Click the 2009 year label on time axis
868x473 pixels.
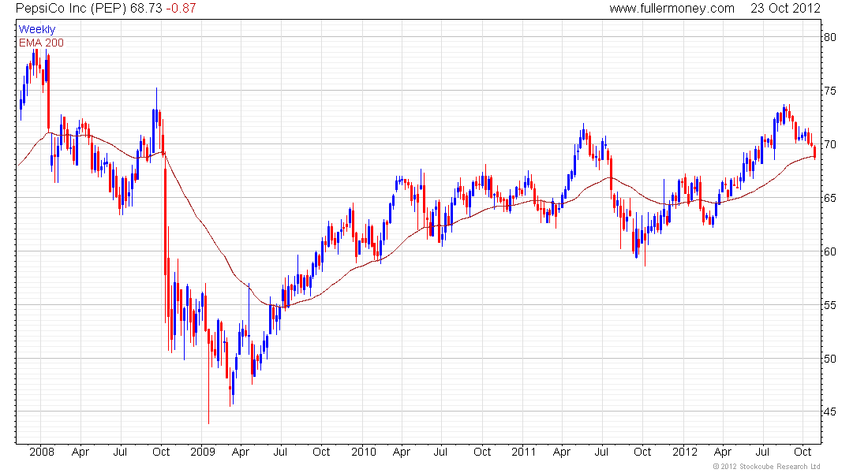pyautogui.click(x=203, y=452)
